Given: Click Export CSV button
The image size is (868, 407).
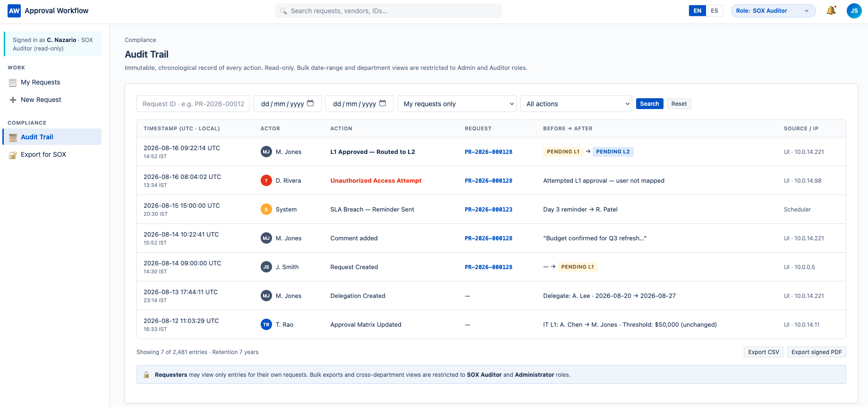Looking at the screenshot, I should (x=764, y=352).
